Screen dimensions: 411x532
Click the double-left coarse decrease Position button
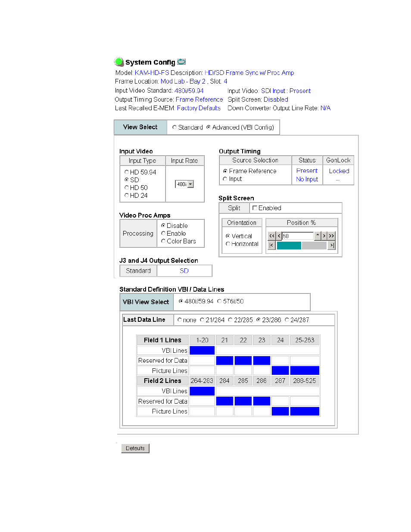point(271,236)
